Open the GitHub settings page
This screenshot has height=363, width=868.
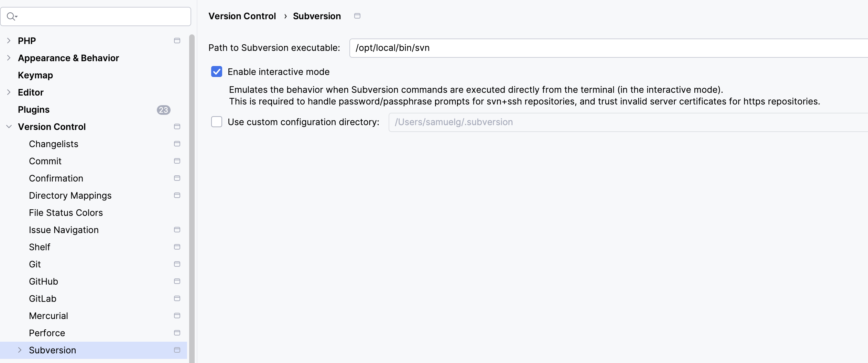[43, 282]
